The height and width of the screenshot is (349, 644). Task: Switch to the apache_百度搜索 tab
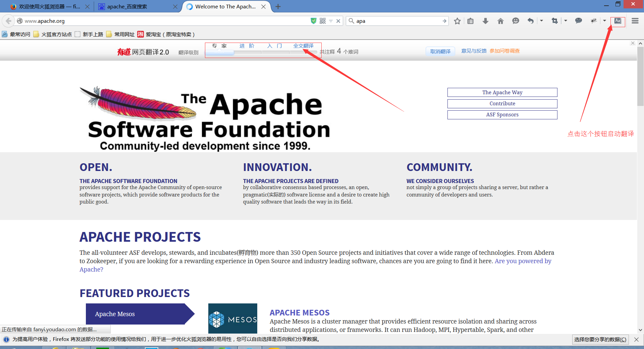pos(138,6)
